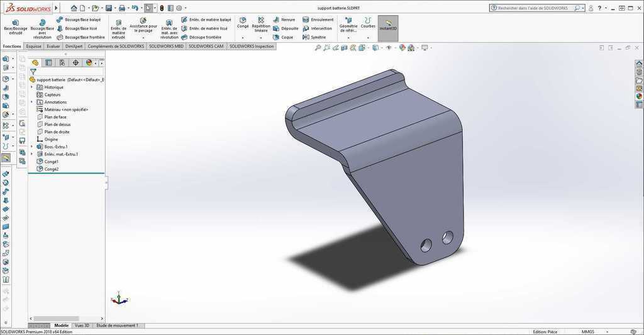644x335 pixels.
Task: Select the Congé fillet tool
Action: [x=243, y=23]
